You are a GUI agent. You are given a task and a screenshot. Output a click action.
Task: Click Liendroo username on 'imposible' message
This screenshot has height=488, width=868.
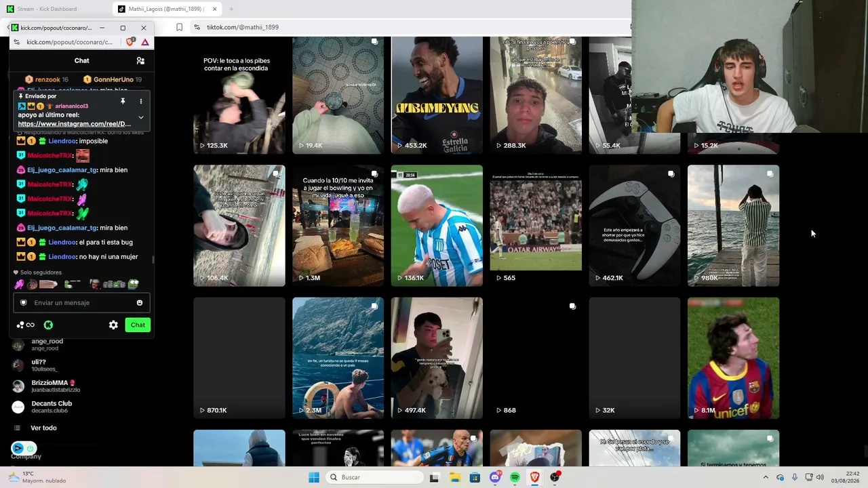point(62,141)
